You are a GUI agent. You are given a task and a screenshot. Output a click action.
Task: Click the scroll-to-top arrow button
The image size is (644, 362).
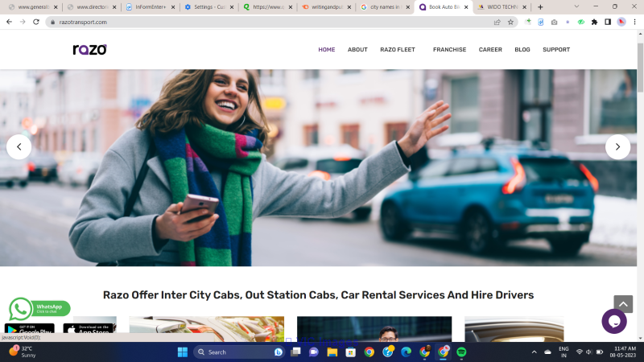(x=623, y=304)
